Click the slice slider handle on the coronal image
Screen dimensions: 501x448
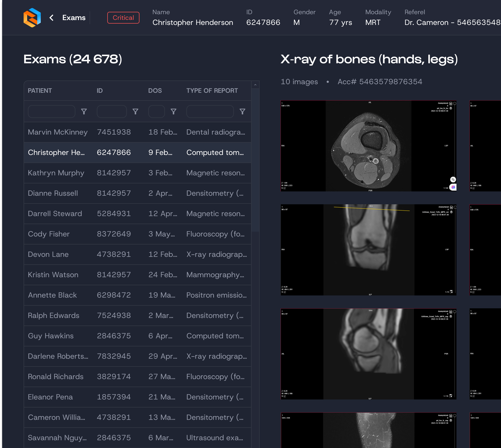455,208
